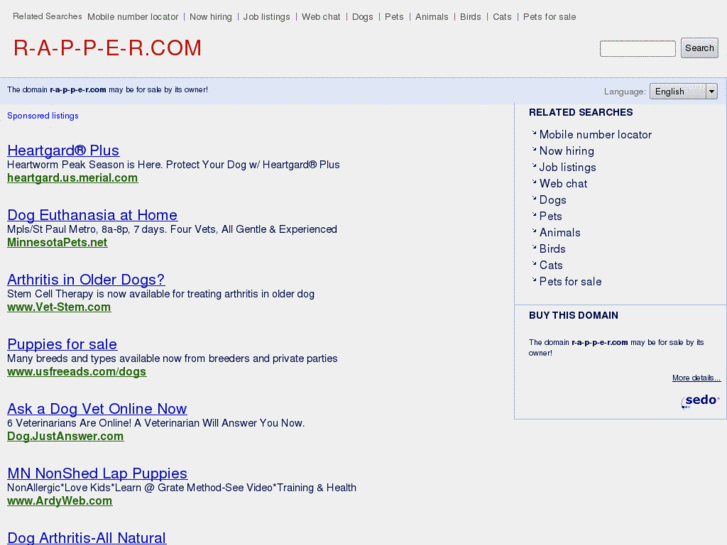Visit the www.Vet-Stem.com link
The height and width of the screenshot is (545, 727).
pos(59,307)
